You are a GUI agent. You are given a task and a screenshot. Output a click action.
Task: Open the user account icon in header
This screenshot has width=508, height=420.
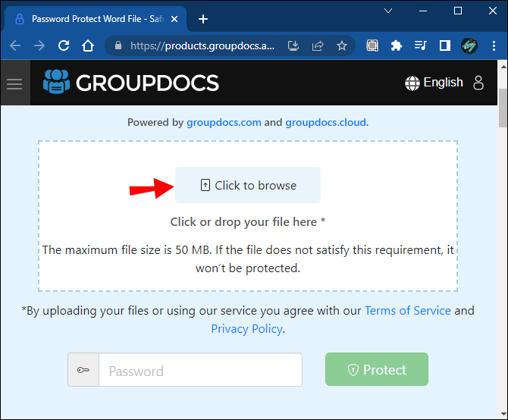click(x=478, y=83)
